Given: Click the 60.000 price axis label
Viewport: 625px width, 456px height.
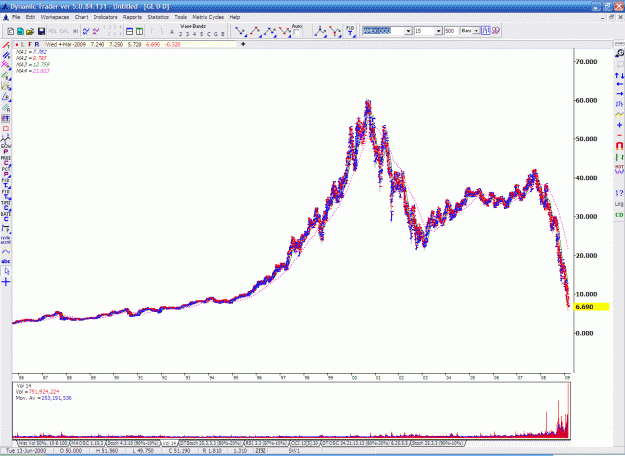Looking at the screenshot, I should point(586,100).
